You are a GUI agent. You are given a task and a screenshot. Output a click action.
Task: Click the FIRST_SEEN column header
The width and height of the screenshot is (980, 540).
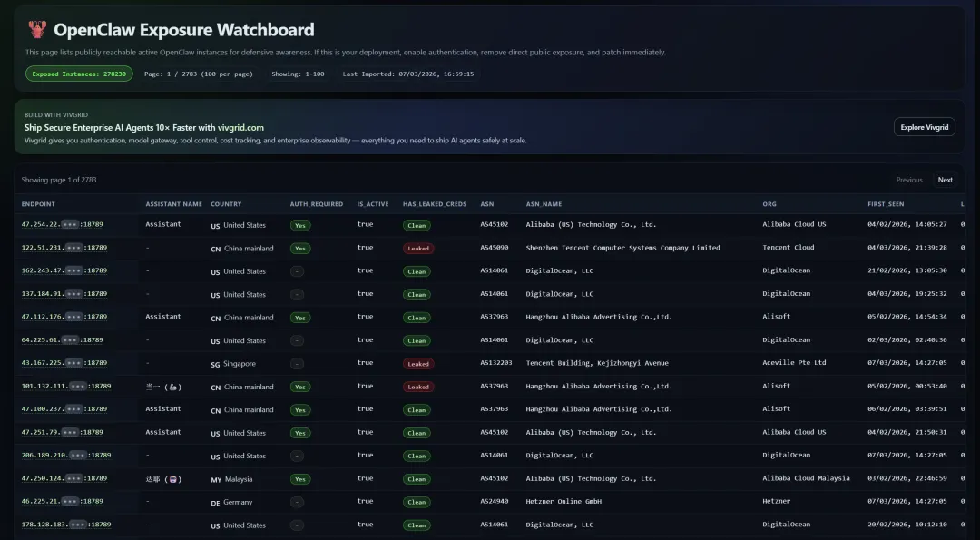click(x=886, y=204)
